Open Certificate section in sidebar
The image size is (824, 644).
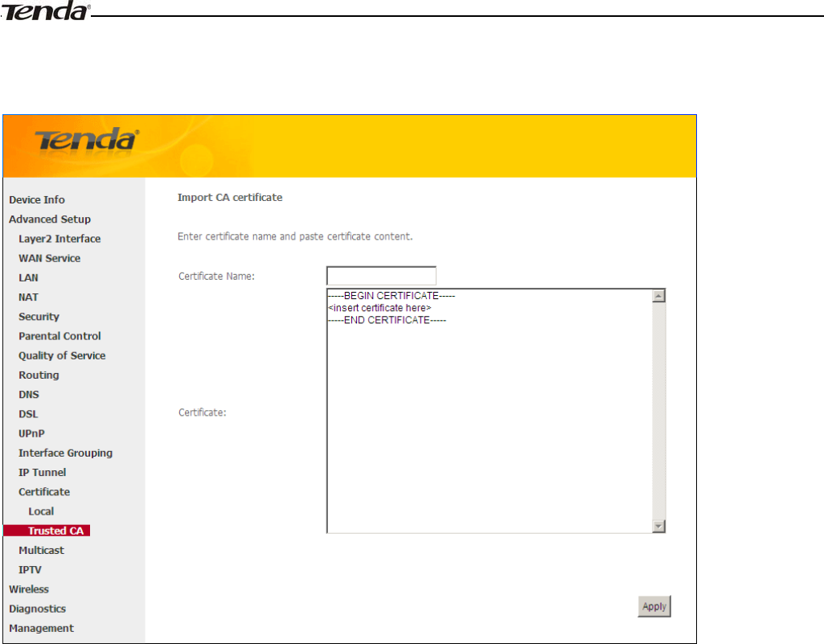[44, 491]
